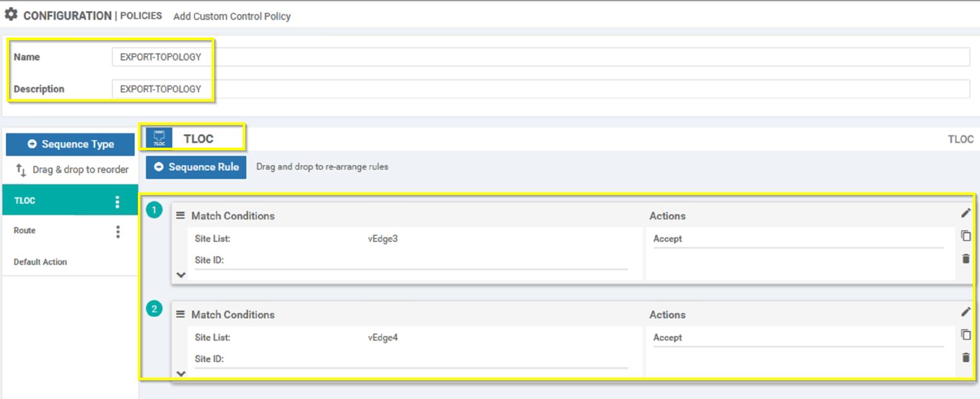Click the Site List label in rule 1

pos(212,239)
